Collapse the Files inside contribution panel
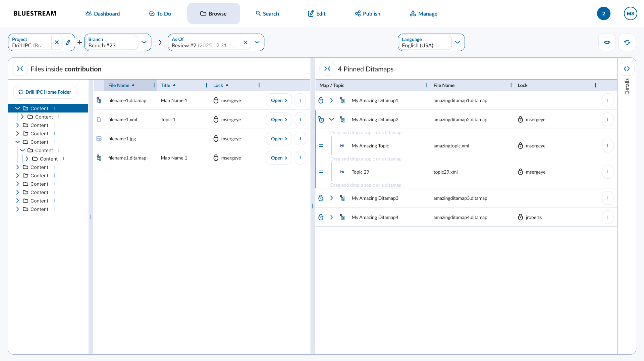 pos(20,69)
